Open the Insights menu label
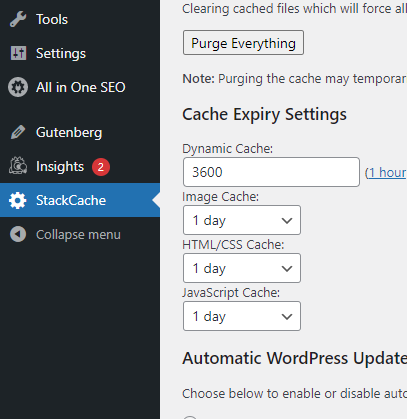407x419 pixels. pyautogui.click(x=60, y=167)
